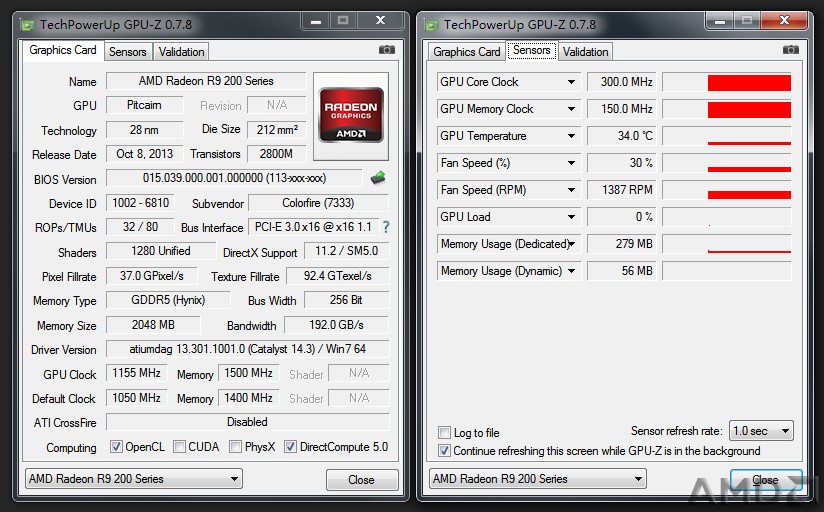Click GPU Clock value 1155 MHz

137,373
